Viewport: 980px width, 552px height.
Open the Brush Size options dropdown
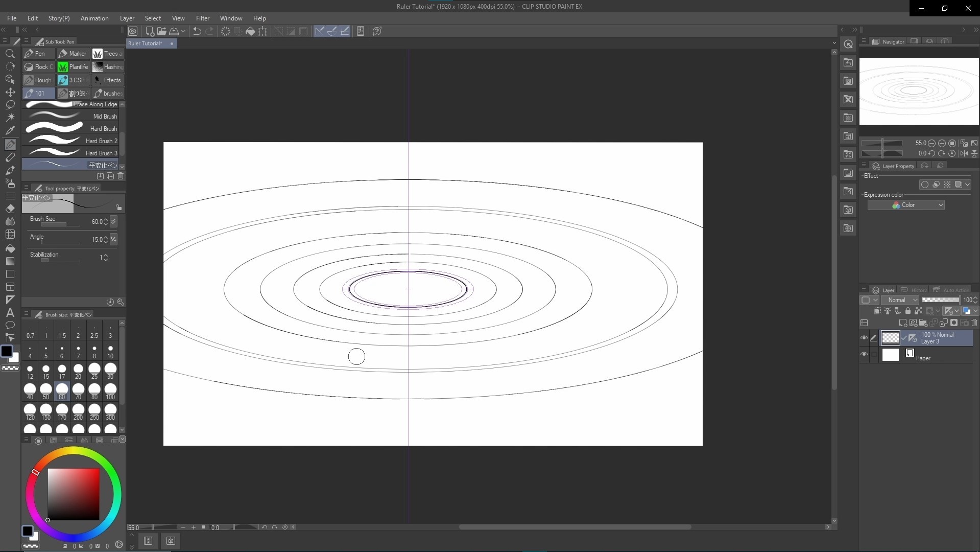pos(113,221)
